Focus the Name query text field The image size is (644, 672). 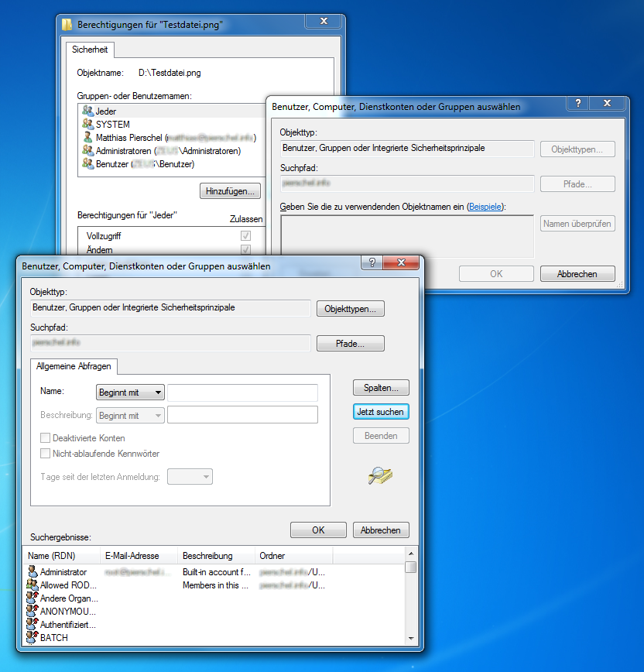242,393
